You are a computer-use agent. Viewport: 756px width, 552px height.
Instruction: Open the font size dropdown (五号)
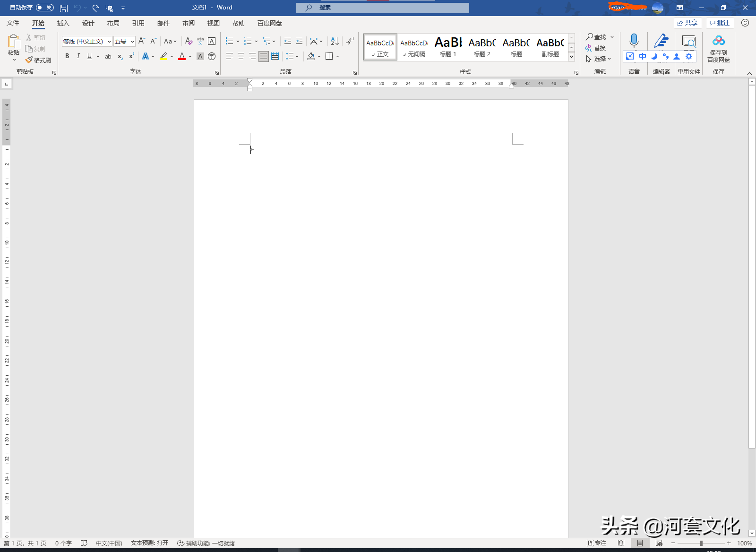132,42
